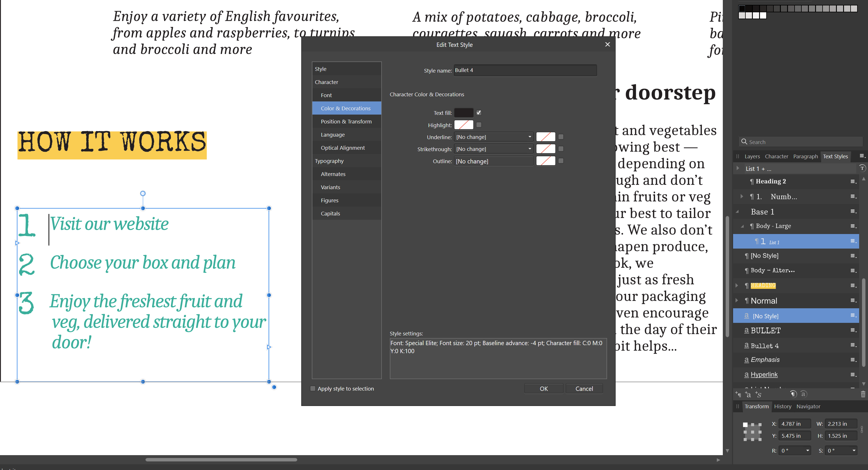Open the Rotation R dropdown arrow
Viewport: 868px width, 470px height.
[807, 451]
